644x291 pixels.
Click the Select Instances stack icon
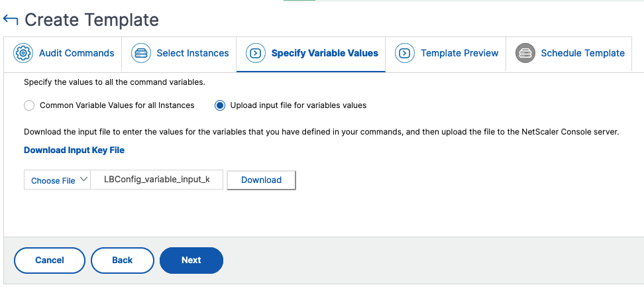(x=141, y=53)
